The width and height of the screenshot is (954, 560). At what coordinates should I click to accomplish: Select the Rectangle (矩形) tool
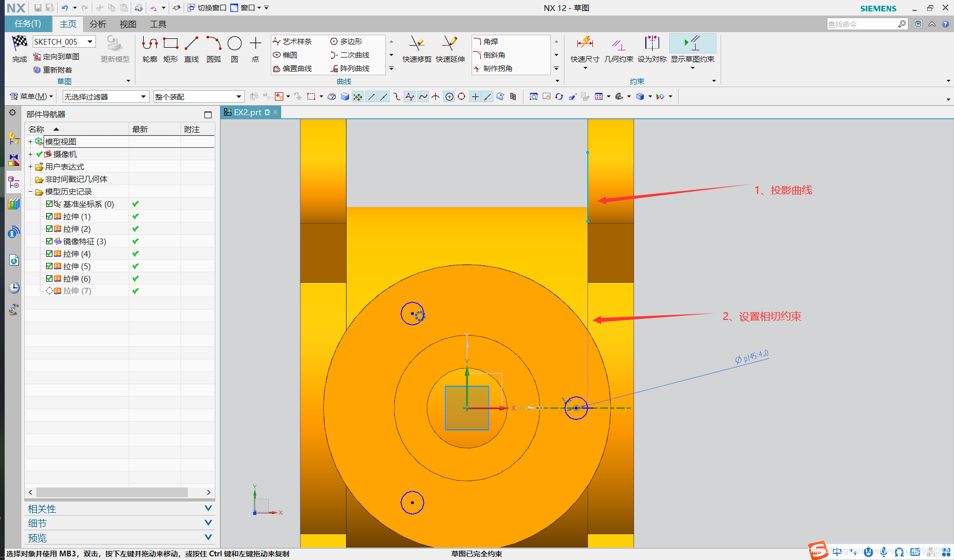(171, 44)
